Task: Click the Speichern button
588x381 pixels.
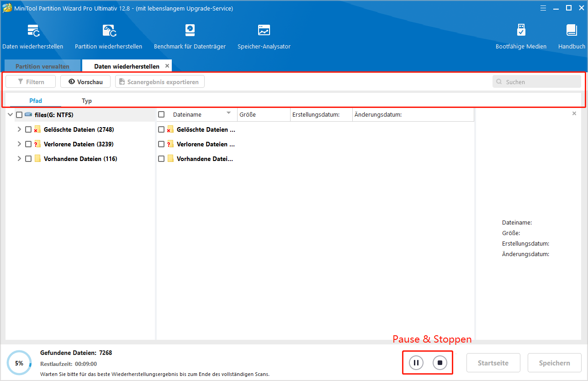Action: [555, 363]
